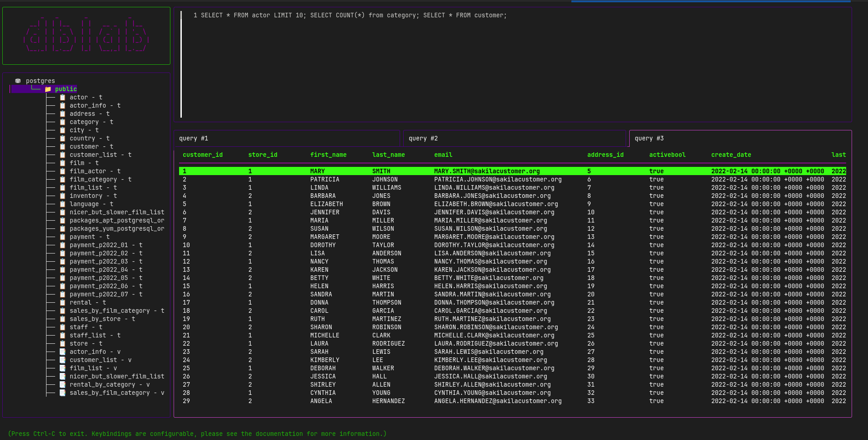
Task: Click the store_id column header
Action: click(x=263, y=155)
